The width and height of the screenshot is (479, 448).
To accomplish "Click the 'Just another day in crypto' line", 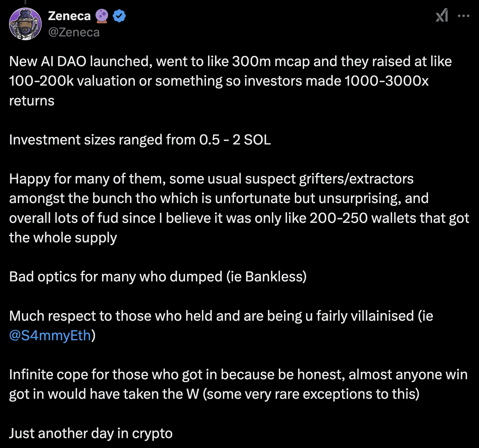I will (x=91, y=433).
